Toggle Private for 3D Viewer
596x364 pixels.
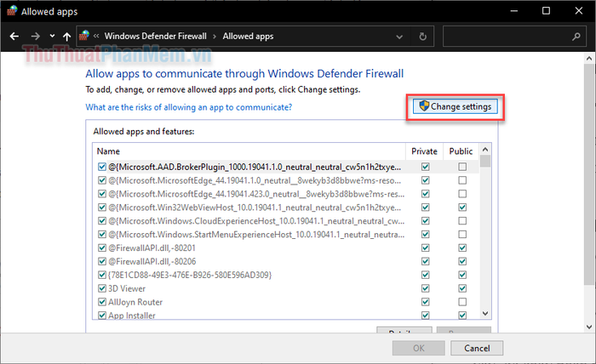click(426, 288)
